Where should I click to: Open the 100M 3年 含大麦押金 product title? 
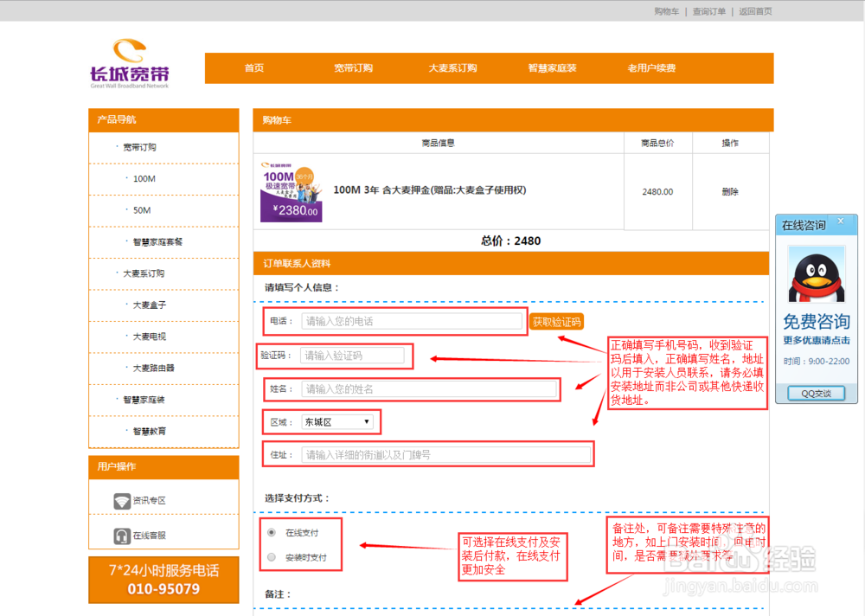[430, 189]
